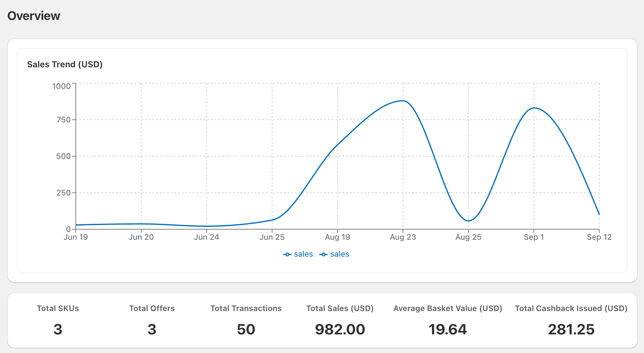Click the second sales legend marker icon
This screenshot has height=353, width=644.
tap(323, 254)
